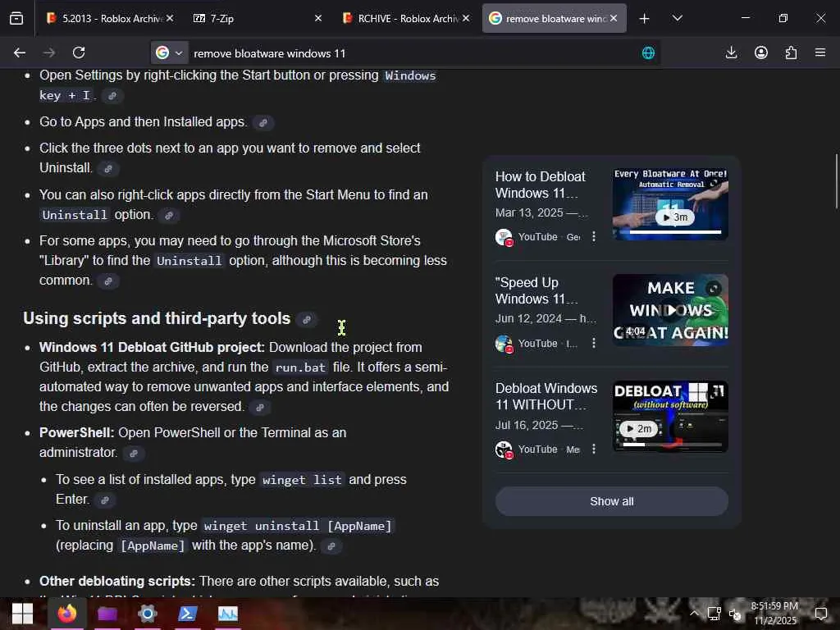The width and height of the screenshot is (840, 630).
Task: Show hidden system tray icons
Action: coord(694,614)
